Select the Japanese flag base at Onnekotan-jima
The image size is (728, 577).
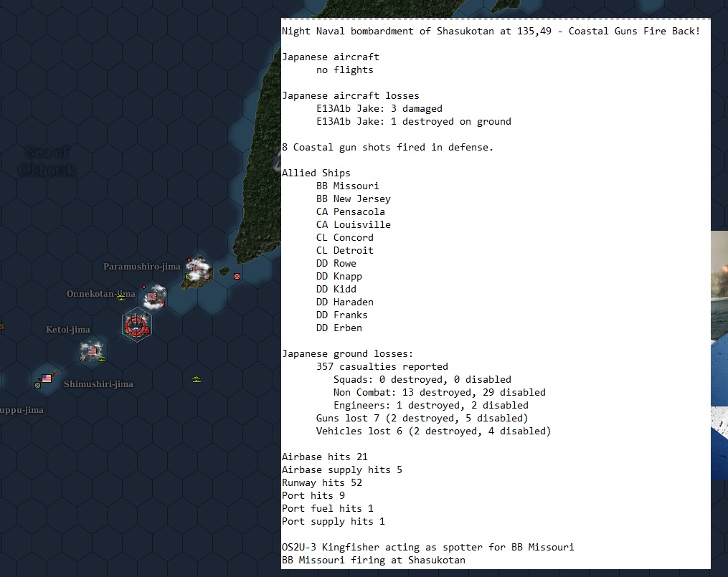[x=152, y=297]
